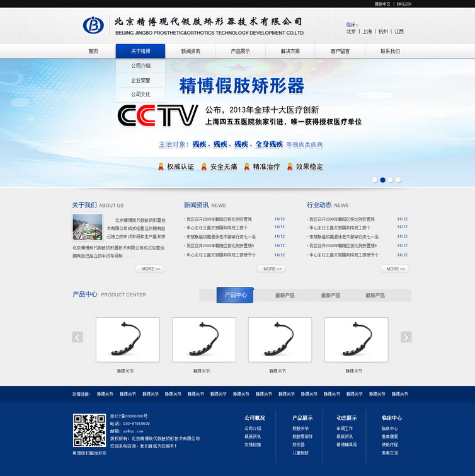
Task: Open 临床中心 link below footer heading
Action: pos(390,428)
